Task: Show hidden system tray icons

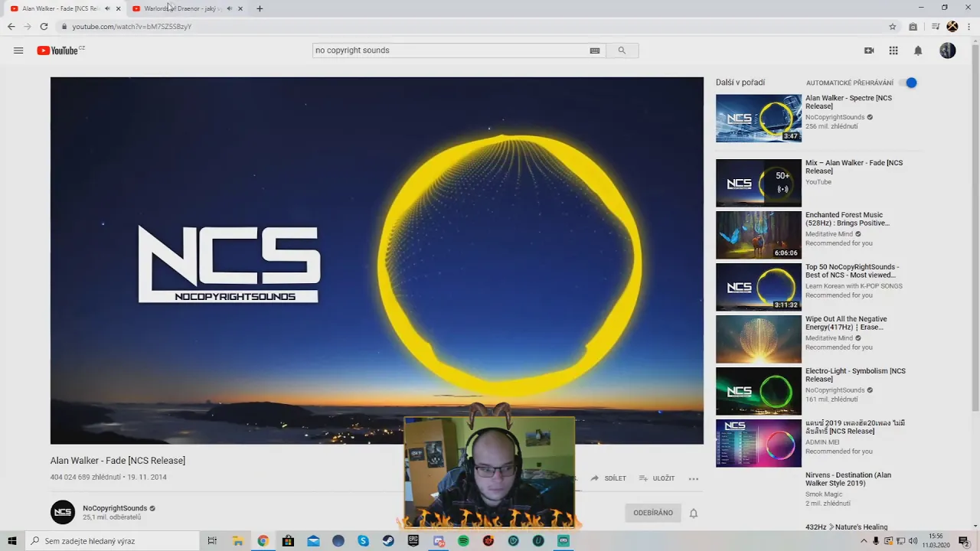Action: [x=864, y=541]
